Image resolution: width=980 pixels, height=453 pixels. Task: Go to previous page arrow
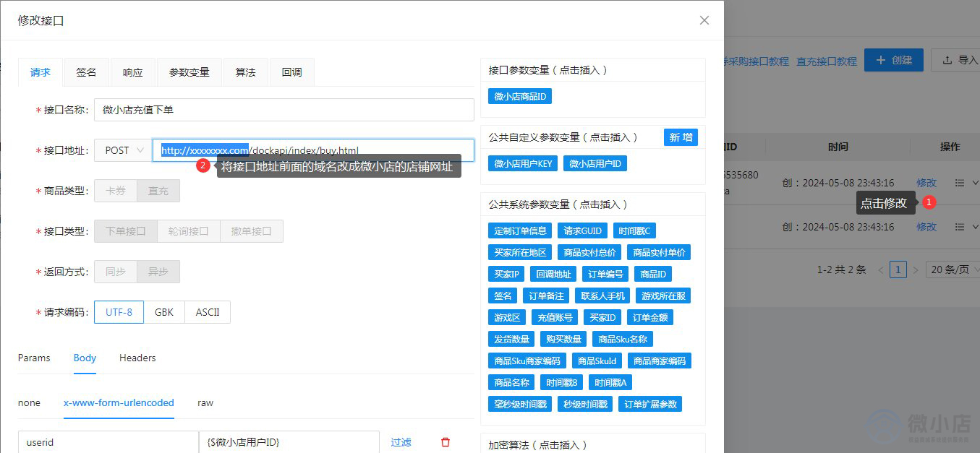point(881,269)
